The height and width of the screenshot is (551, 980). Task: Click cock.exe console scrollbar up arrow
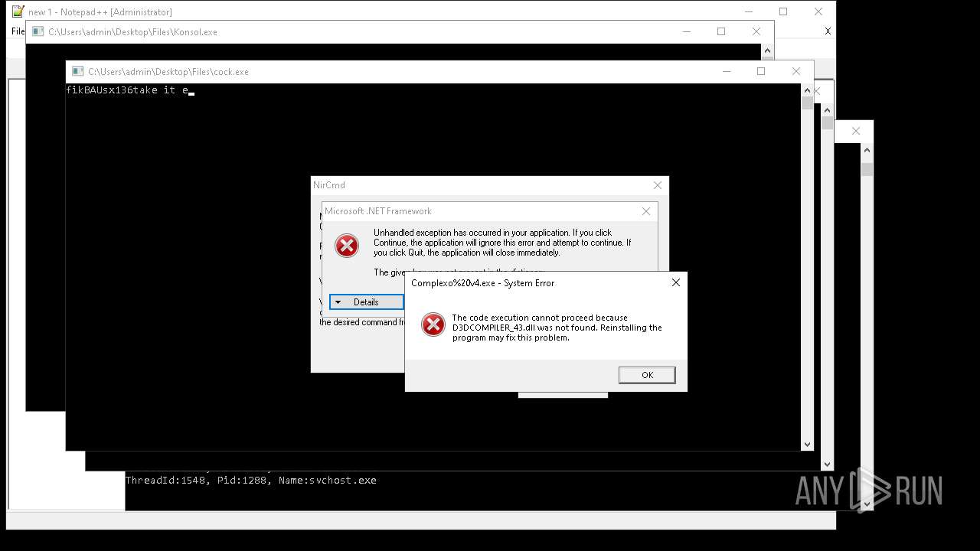click(807, 90)
